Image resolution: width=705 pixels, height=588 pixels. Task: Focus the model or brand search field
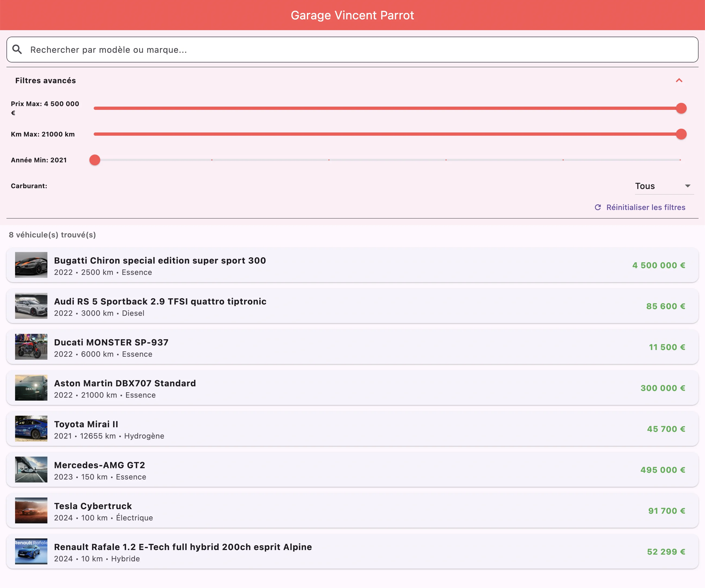[352, 50]
